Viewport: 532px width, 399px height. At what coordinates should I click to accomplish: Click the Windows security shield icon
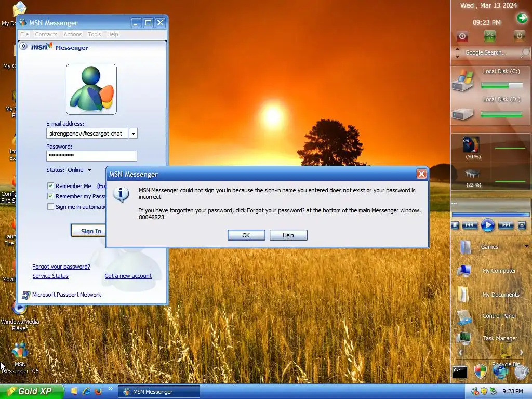pos(480,371)
